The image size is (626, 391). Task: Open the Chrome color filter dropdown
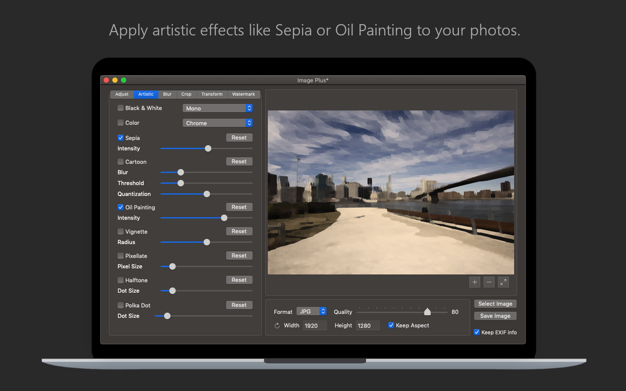218,123
